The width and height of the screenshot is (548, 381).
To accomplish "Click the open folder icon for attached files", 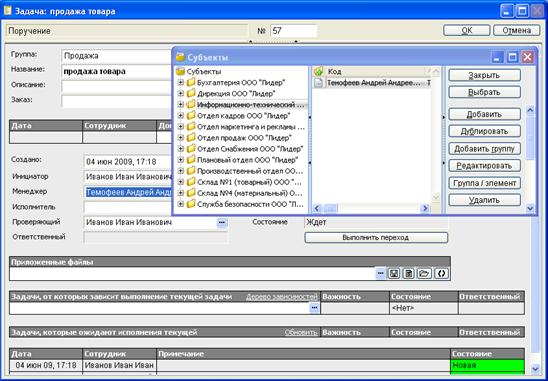I will [x=424, y=273].
